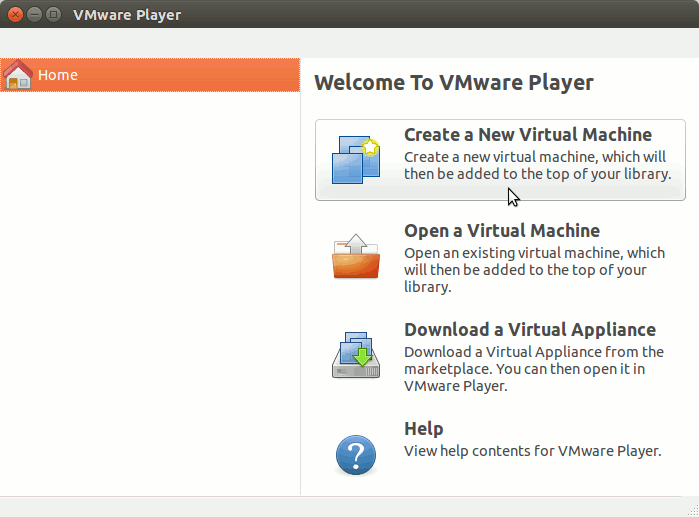Click the Open a Virtual Machine folder icon

pyautogui.click(x=356, y=256)
